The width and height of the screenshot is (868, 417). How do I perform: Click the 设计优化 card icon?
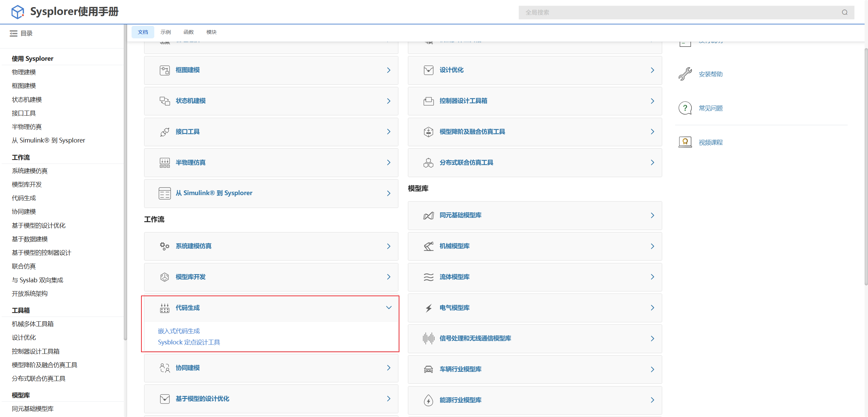(x=429, y=70)
